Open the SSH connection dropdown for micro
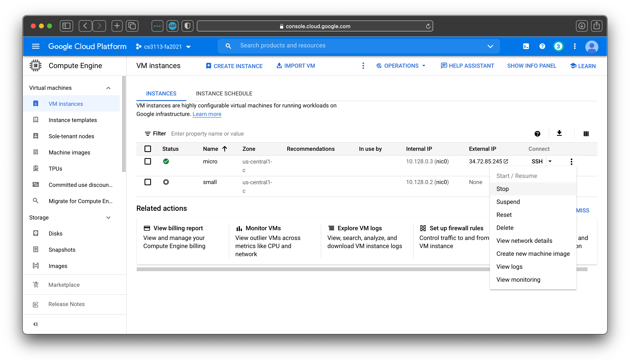The height and width of the screenshot is (364, 630). [550, 161]
